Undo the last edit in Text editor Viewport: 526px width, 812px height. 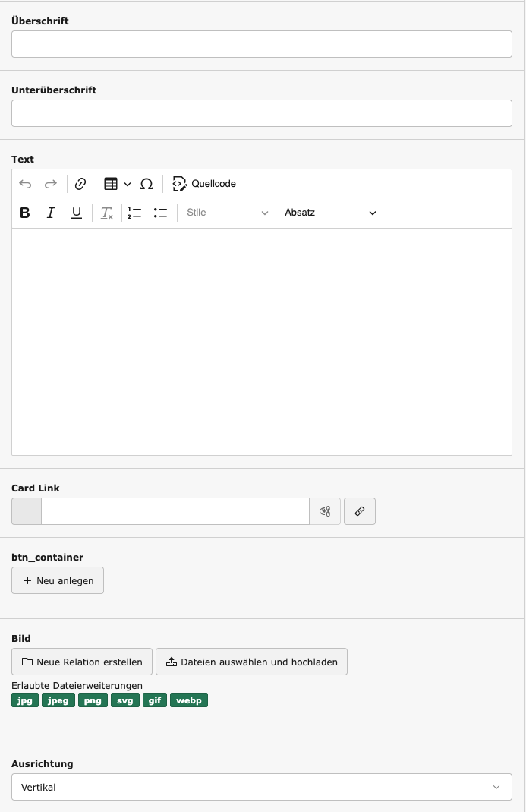(x=25, y=184)
